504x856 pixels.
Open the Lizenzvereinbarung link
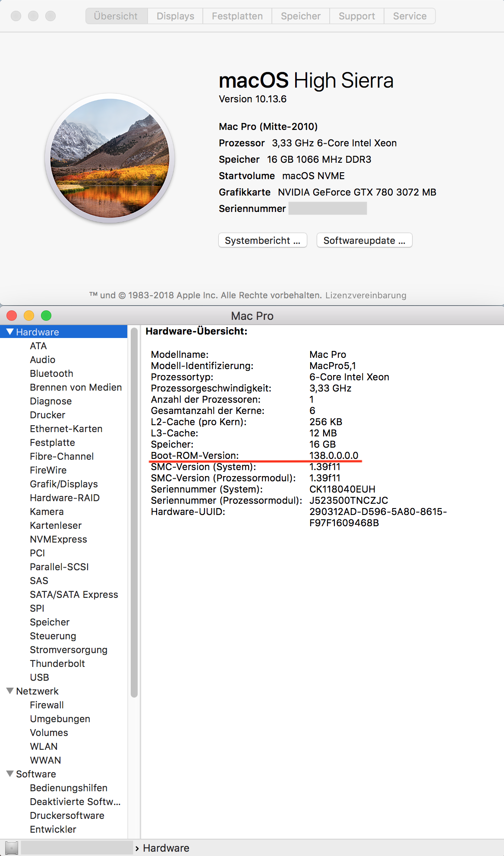pos(366,295)
